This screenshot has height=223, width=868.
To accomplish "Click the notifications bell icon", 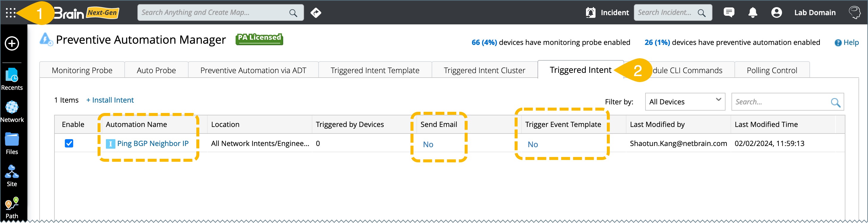I will pyautogui.click(x=752, y=13).
